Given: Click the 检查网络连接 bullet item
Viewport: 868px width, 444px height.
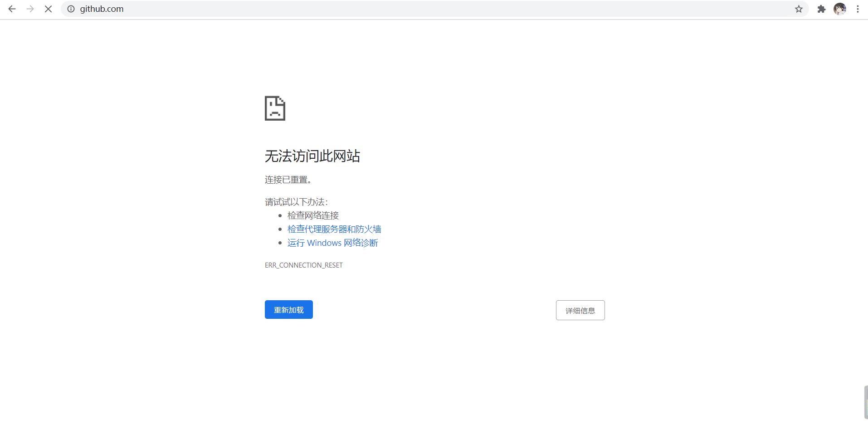Looking at the screenshot, I should [313, 215].
